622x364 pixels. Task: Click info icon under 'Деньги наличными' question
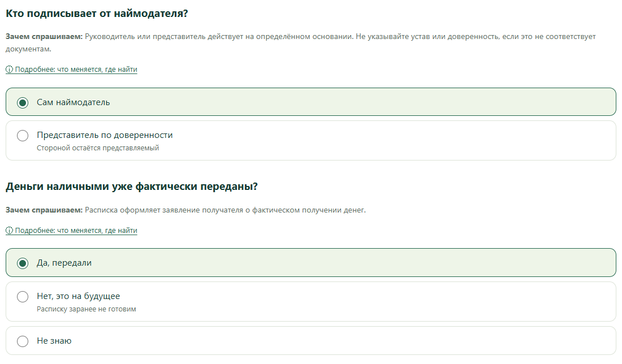point(9,231)
